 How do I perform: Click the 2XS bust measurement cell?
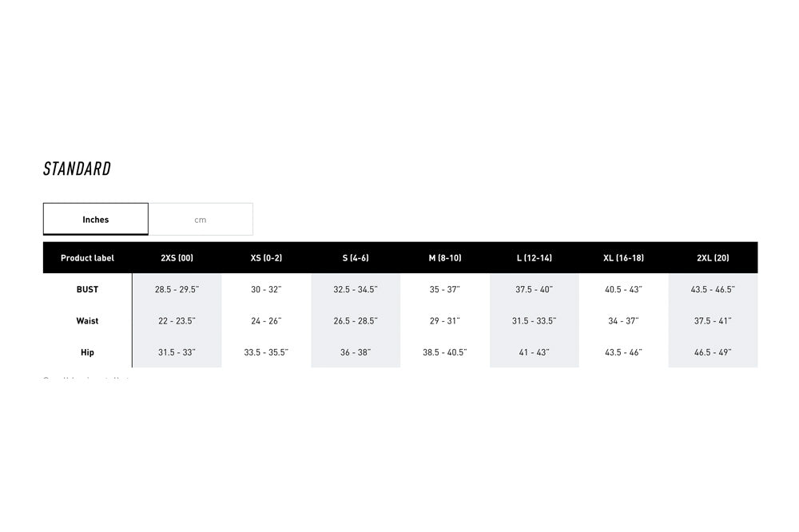point(177,289)
